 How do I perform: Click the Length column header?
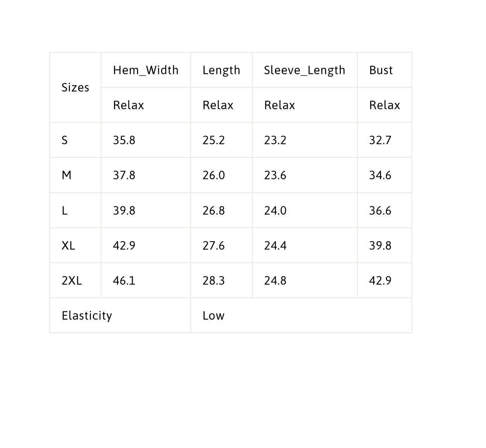[221, 70]
